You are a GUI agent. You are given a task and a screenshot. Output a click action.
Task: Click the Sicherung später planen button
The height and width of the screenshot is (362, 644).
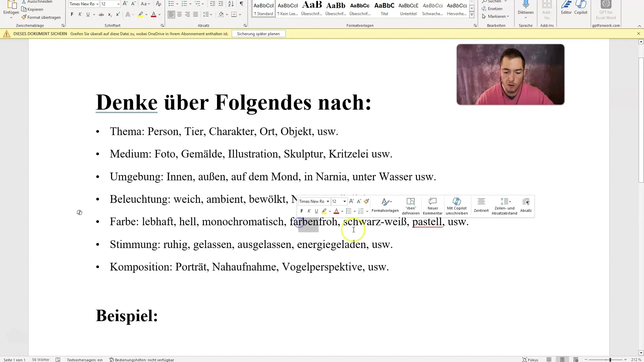point(259,34)
